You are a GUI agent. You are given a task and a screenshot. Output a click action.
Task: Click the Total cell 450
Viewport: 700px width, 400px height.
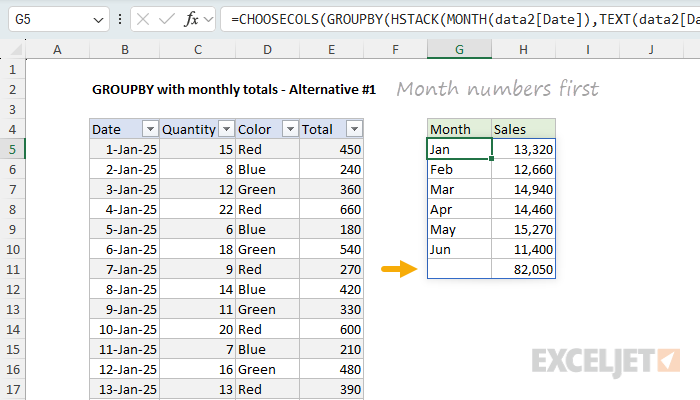tap(331, 149)
